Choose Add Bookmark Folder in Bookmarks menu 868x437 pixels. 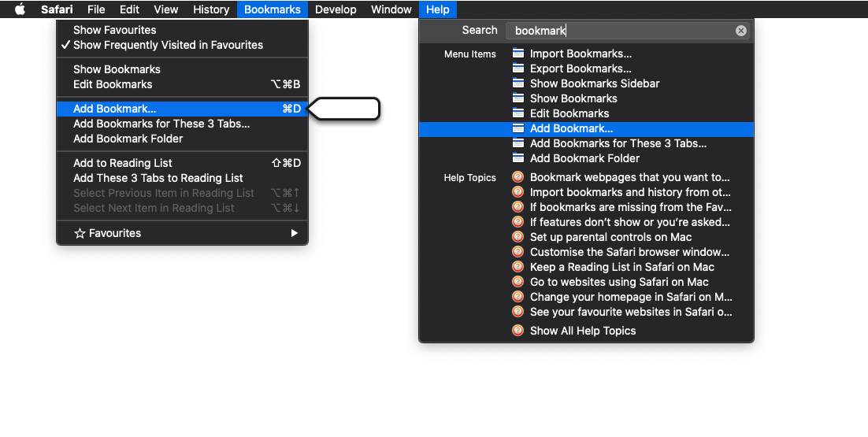[x=182, y=139]
